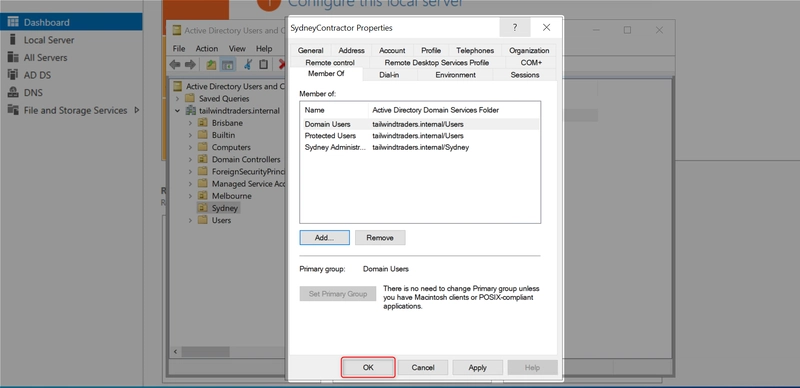Screen dimensions: 800x388
Task: Open the View menu in ADUC
Action: (237, 49)
